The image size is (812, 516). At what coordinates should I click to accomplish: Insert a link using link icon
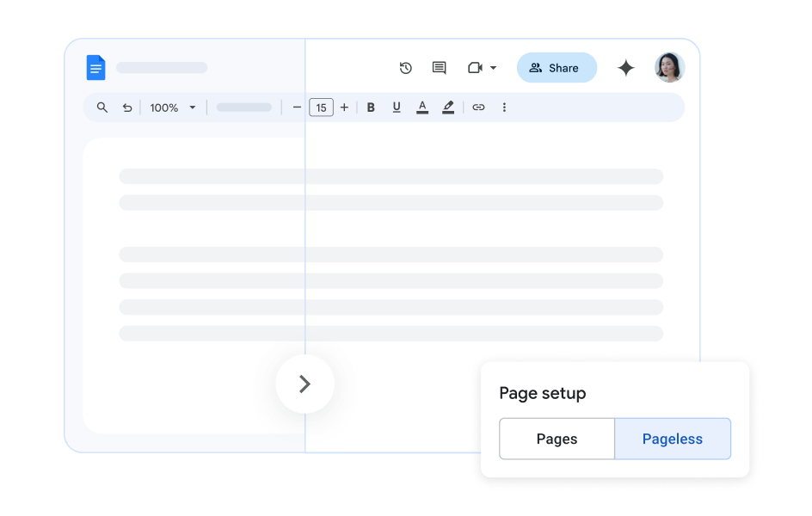tap(479, 107)
